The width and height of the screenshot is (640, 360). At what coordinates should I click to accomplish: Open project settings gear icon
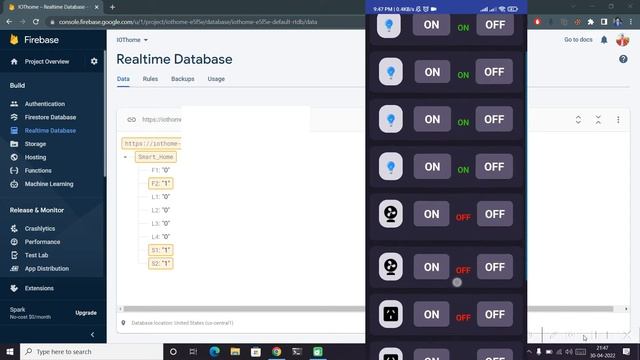point(94,61)
